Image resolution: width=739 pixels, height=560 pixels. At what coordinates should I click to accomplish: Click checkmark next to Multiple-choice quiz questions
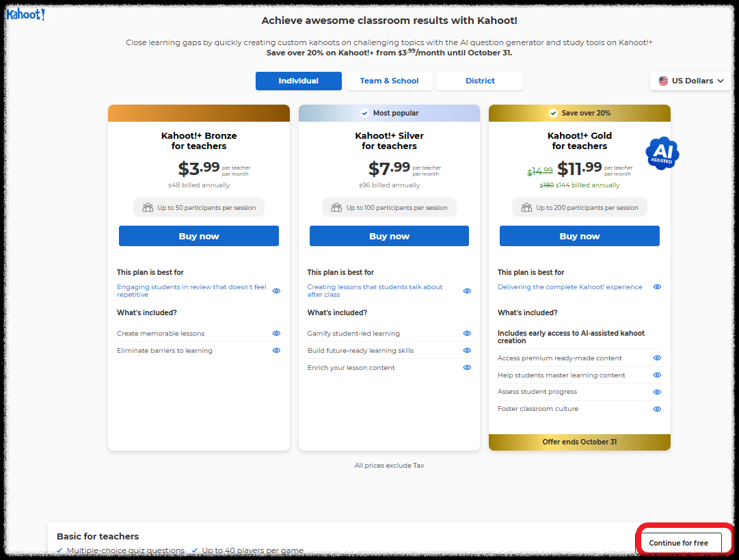pos(59,550)
